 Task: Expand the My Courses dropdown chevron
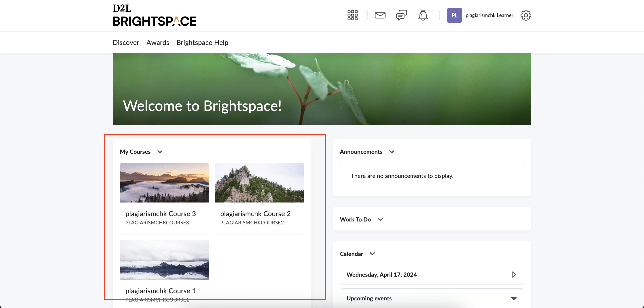tap(160, 151)
